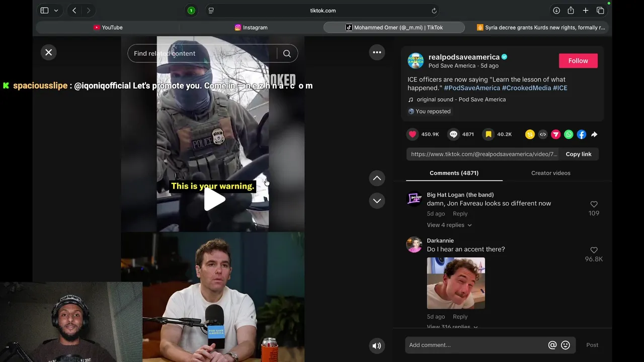Follow realpodsaveamerica
This screenshot has height=362, width=644.
click(x=578, y=61)
